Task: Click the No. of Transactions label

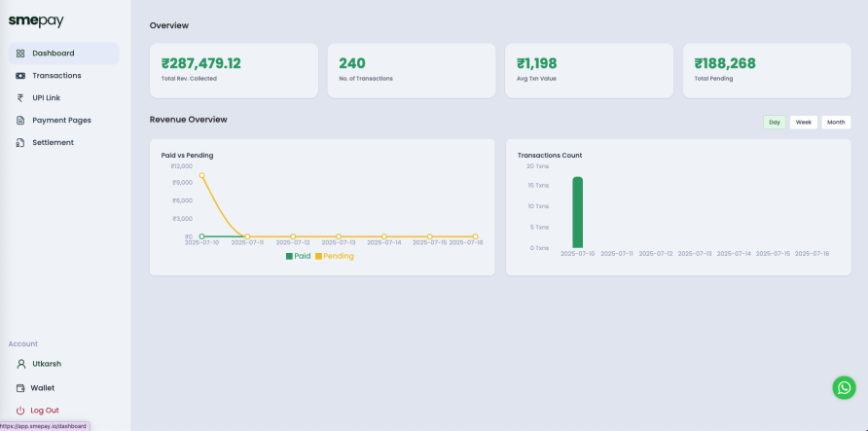Action: point(366,79)
